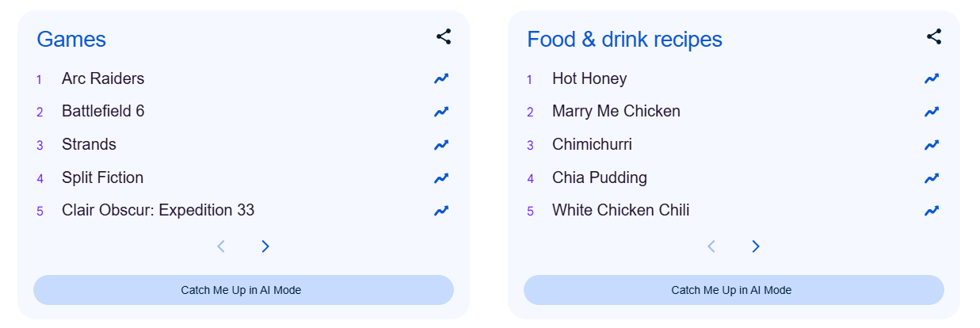Show previous page of Food & drink recipes
980x328 pixels.
click(711, 246)
